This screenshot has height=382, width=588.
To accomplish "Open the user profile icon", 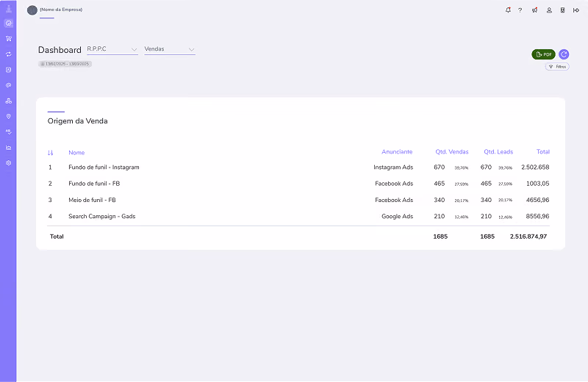I will (549, 10).
